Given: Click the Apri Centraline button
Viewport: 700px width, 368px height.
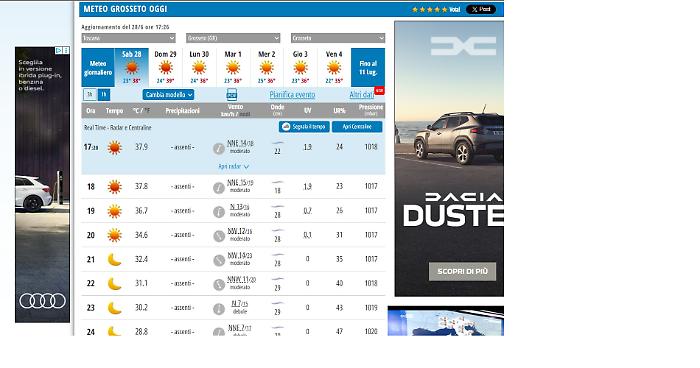Looking at the screenshot, I should point(357,127).
